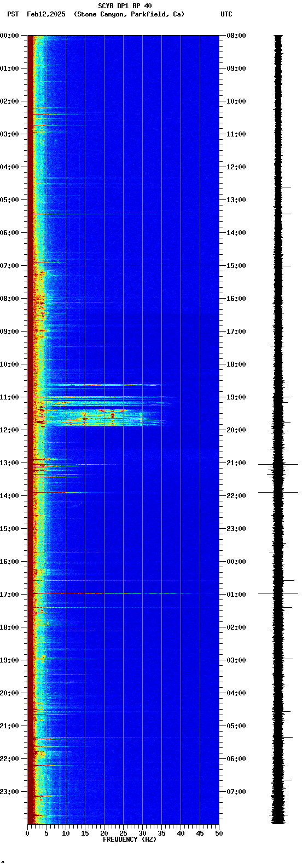Select '(Stone Canyon, Parkfield, Ca)' location text
The image size is (302, 868).
[x=129, y=14]
